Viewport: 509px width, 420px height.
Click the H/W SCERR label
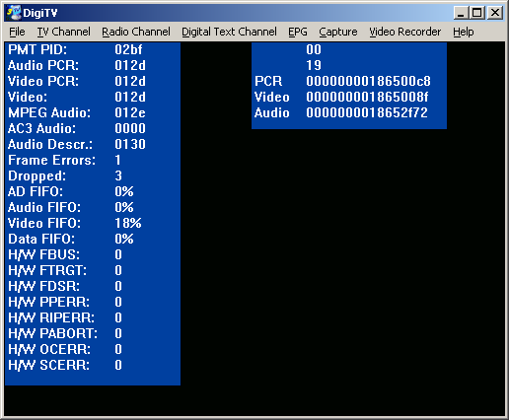[x=48, y=365]
